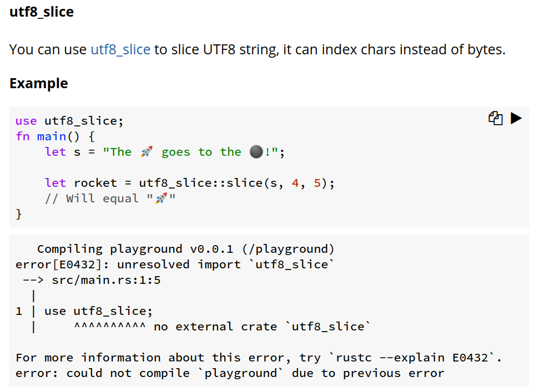
Task: Click the rocket emoji in the string
Action: [x=147, y=151]
